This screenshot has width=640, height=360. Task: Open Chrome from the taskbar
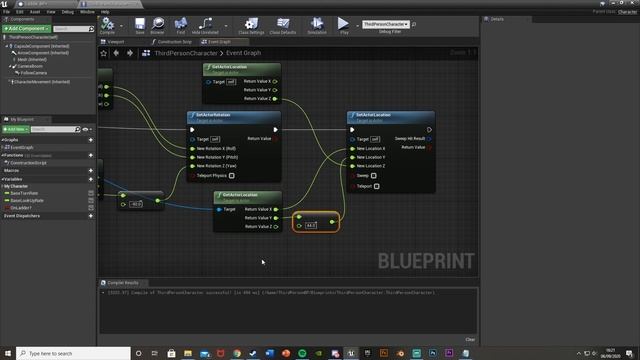[x=237, y=353]
